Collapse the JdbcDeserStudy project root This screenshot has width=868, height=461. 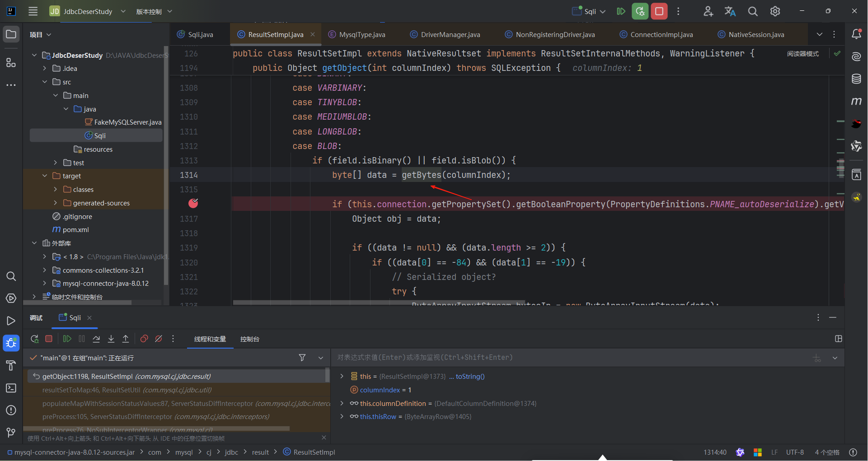[34, 55]
